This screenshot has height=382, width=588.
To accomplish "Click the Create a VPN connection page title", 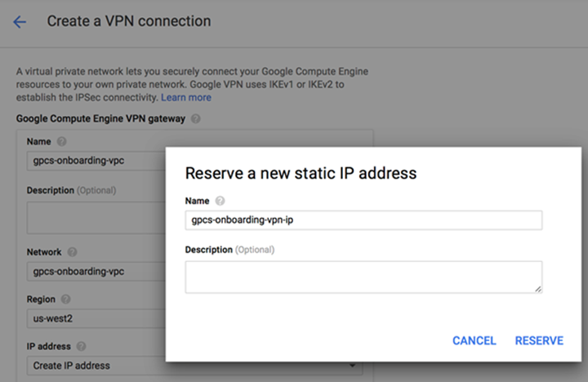I will (x=129, y=21).
